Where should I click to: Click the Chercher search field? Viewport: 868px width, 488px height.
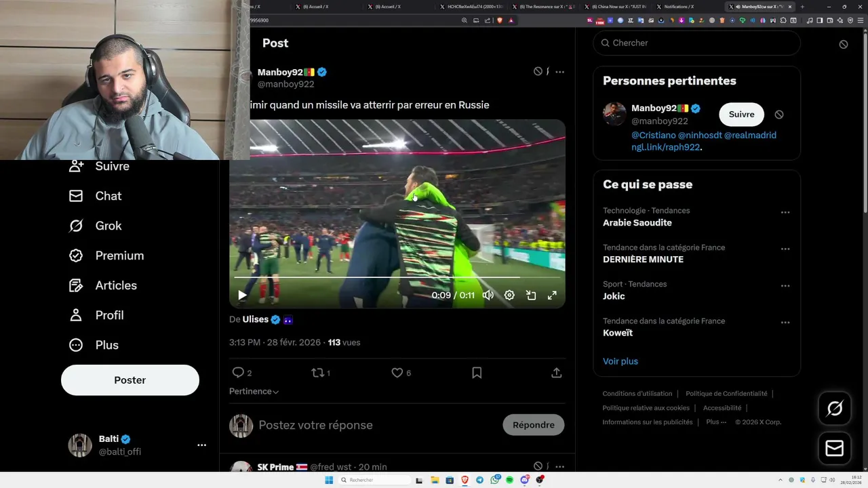[x=696, y=43]
